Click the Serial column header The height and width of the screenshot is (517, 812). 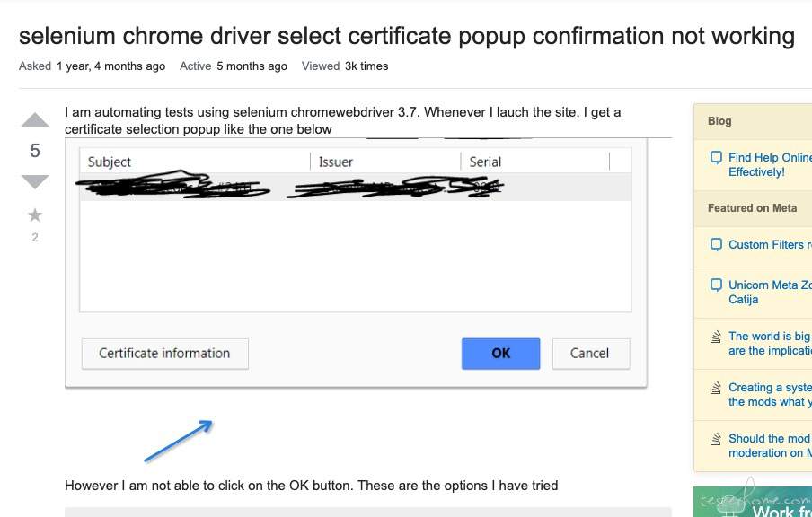click(x=485, y=162)
